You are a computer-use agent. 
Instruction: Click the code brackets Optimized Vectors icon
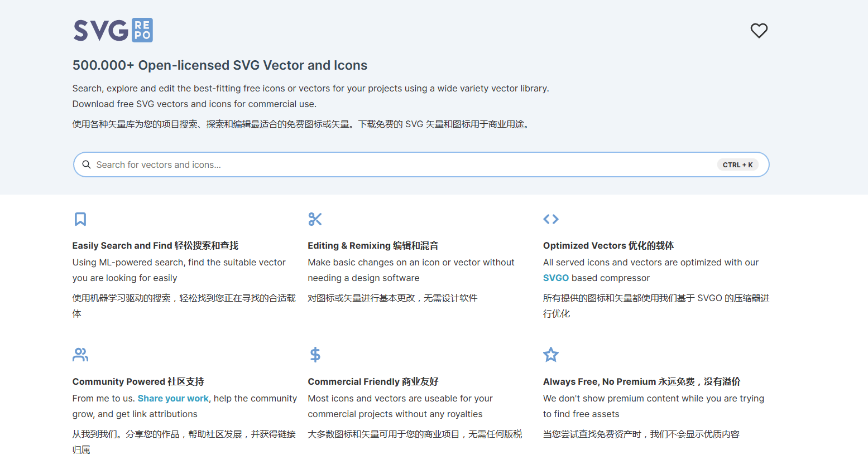click(x=550, y=219)
